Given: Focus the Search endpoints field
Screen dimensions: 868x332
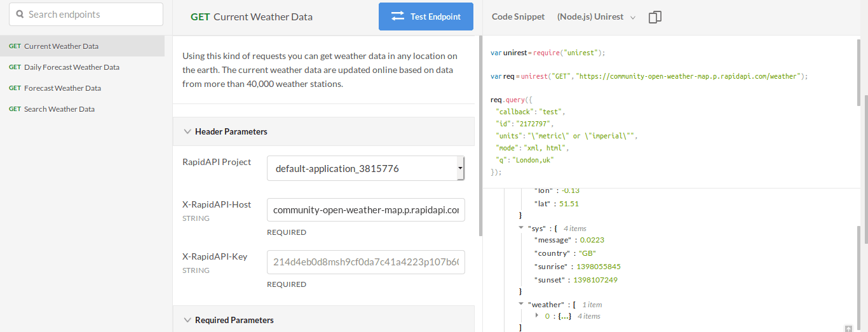Looking at the screenshot, I should point(86,14).
